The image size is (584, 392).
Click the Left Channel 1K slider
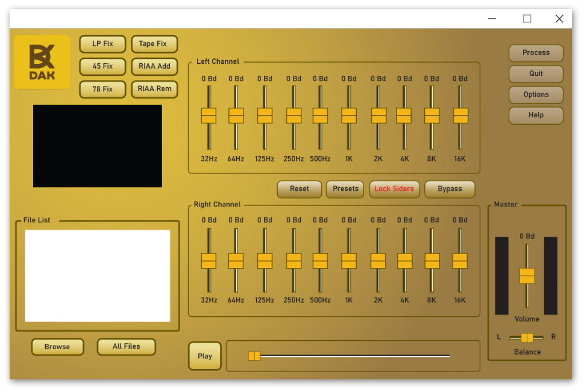click(x=349, y=116)
